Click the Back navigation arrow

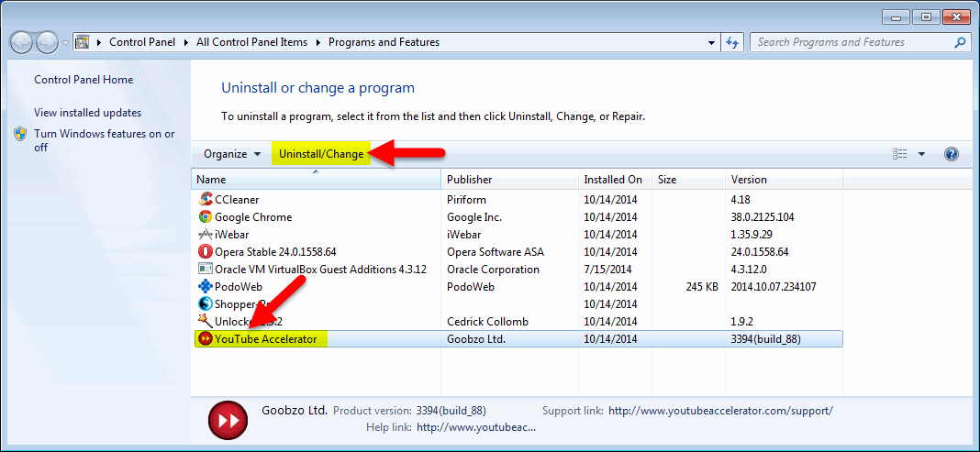click(x=22, y=42)
